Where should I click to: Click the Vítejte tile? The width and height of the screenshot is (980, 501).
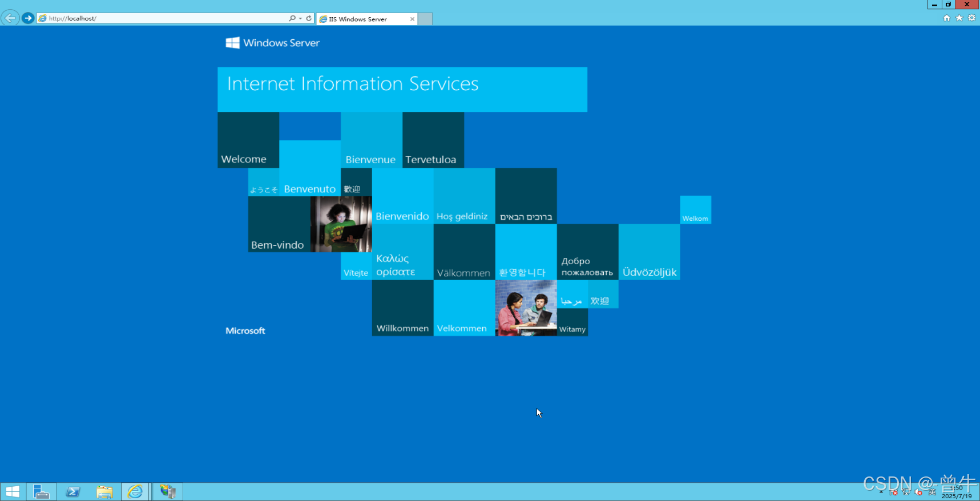click(x=356, y=266)
